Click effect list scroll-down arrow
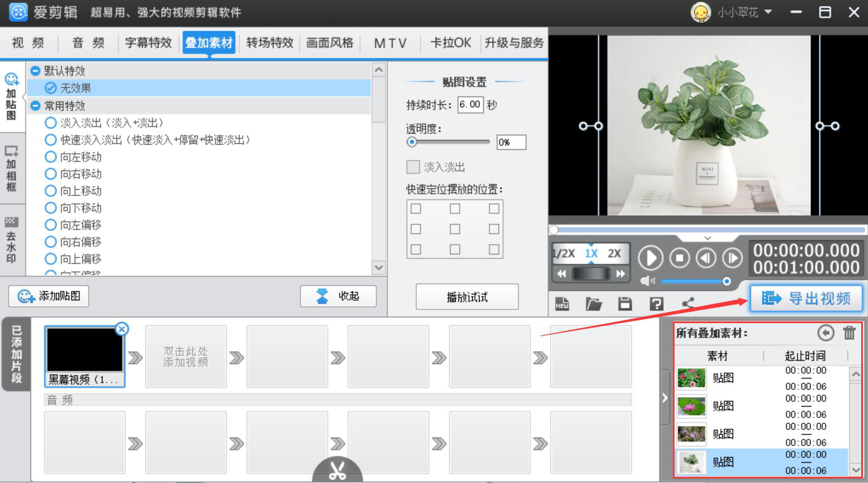The image size is (868, 483). pos(378,267)
